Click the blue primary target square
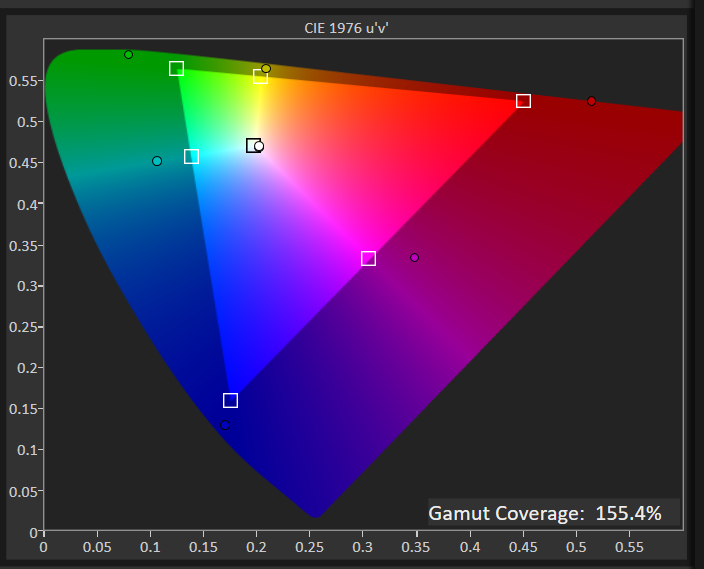 230,401
